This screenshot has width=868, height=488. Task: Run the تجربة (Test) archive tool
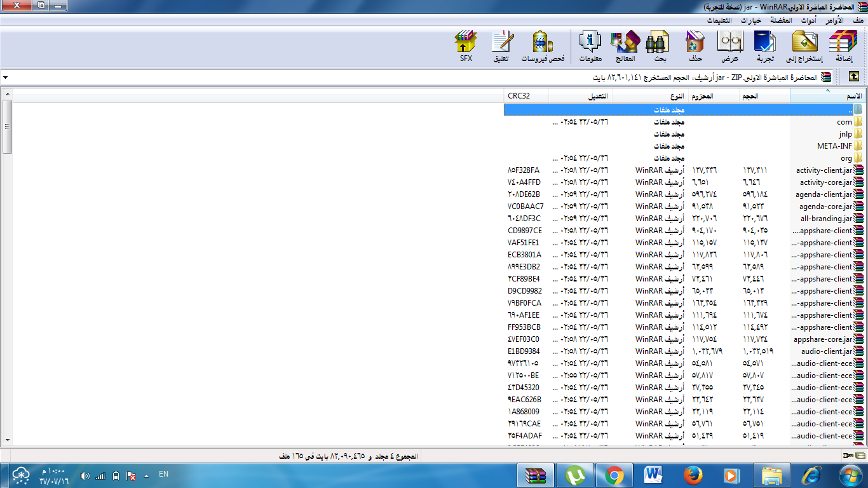[x=764, y=46]
